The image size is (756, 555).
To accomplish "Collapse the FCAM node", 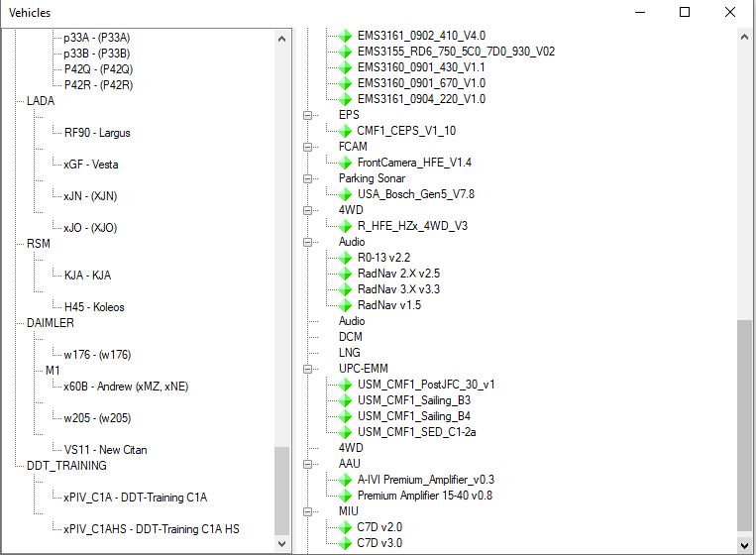I will point(307,147).
